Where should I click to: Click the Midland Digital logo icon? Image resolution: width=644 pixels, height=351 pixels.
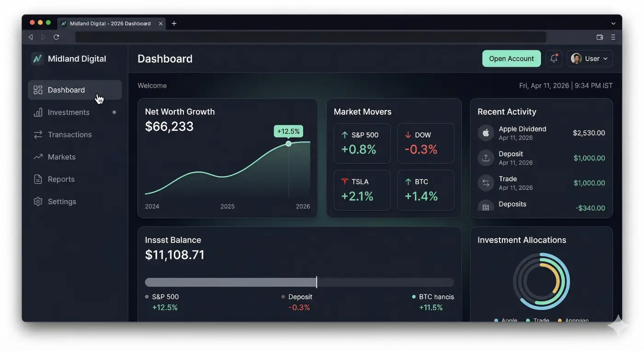[x=37, y=59]
